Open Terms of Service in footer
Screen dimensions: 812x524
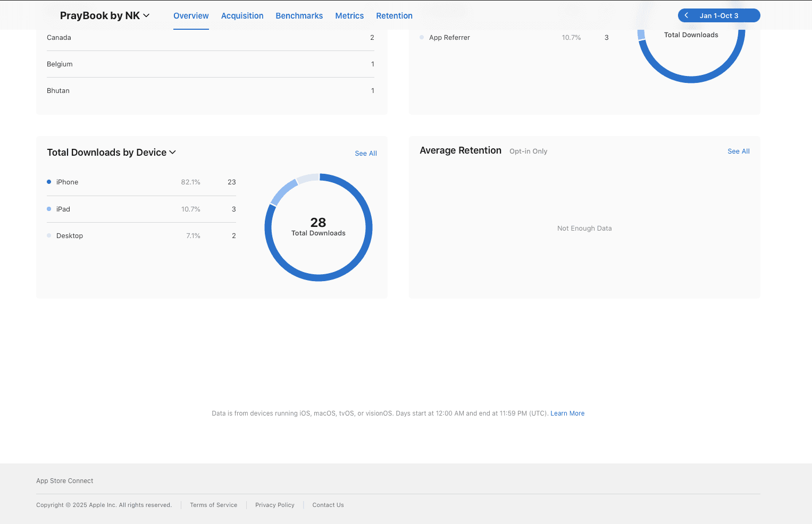tap(213, 505)
